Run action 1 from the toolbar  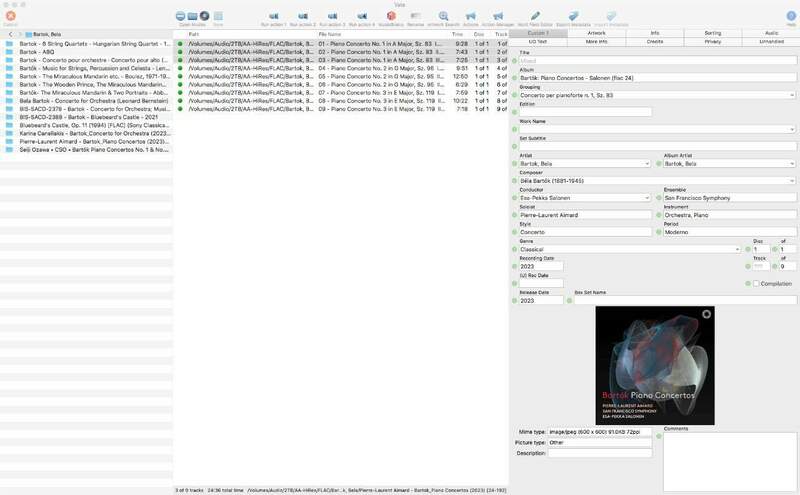273,16
